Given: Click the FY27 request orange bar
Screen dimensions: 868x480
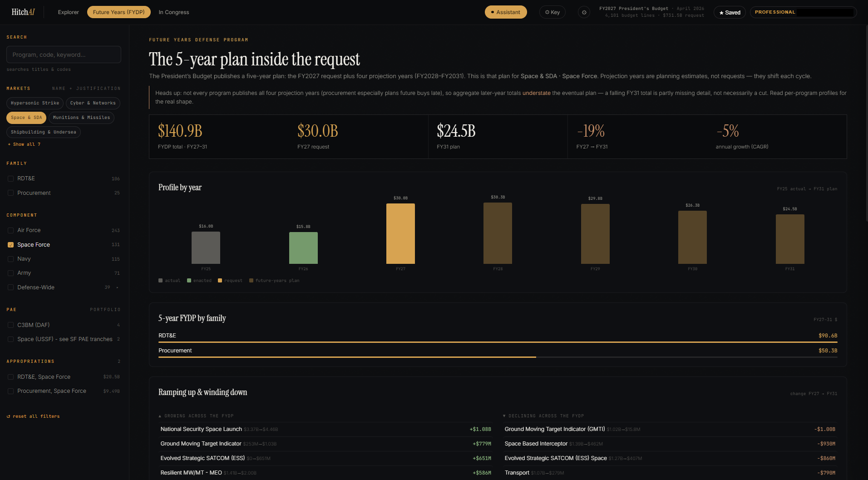Looking at the screenshot, I should pos(400,233).
